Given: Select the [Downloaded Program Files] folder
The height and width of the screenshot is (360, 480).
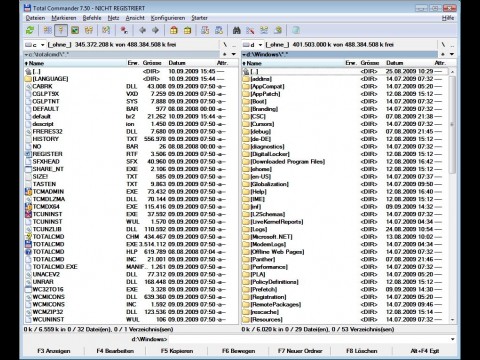Looking at the screenshot, I should 288,162.
